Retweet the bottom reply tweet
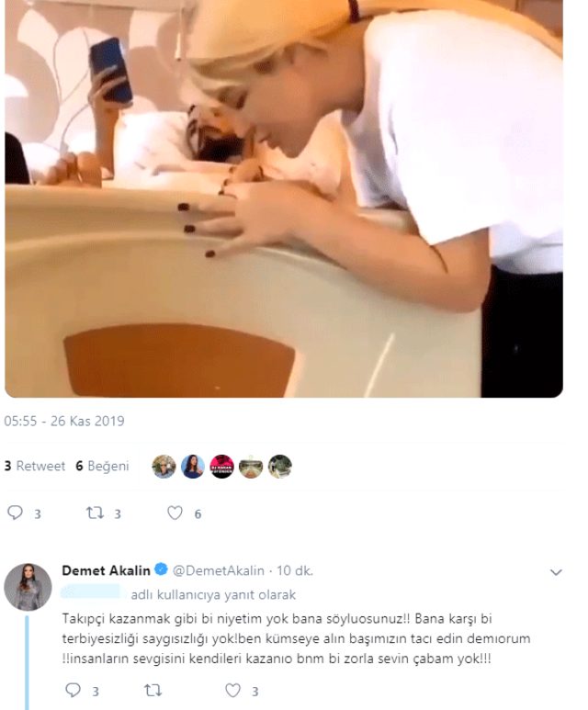This screenshot has width=588, height=710. click(153, 690)
